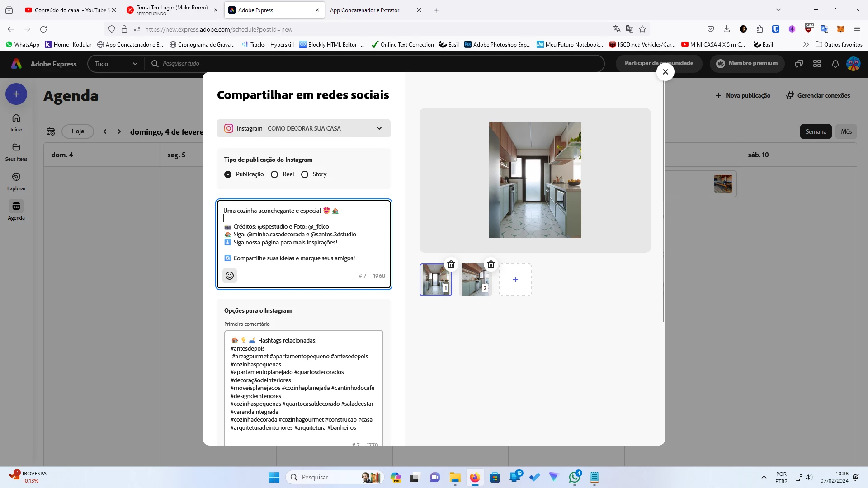
Task: Open the Outros favoritos folder
Action: coord(839,45)
